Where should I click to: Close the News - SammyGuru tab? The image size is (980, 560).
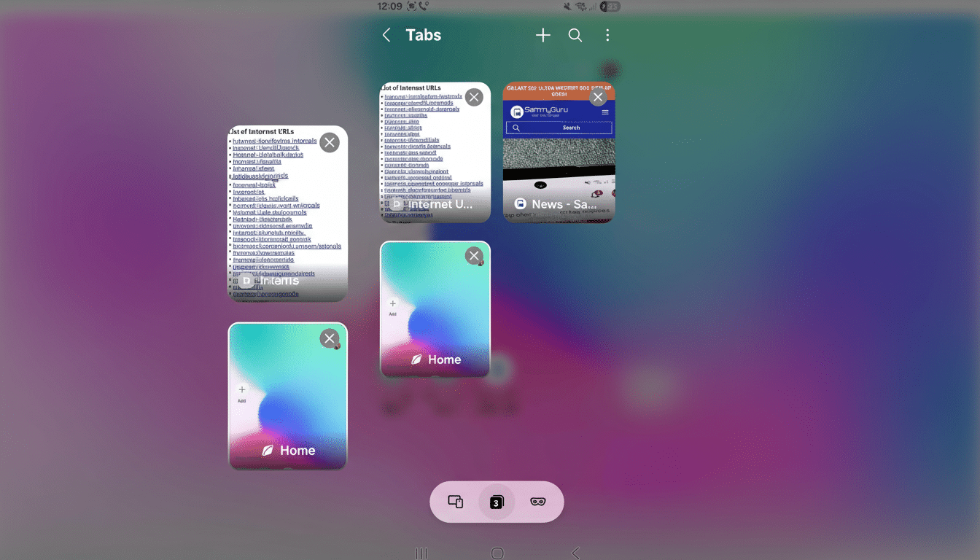[598, 97]
